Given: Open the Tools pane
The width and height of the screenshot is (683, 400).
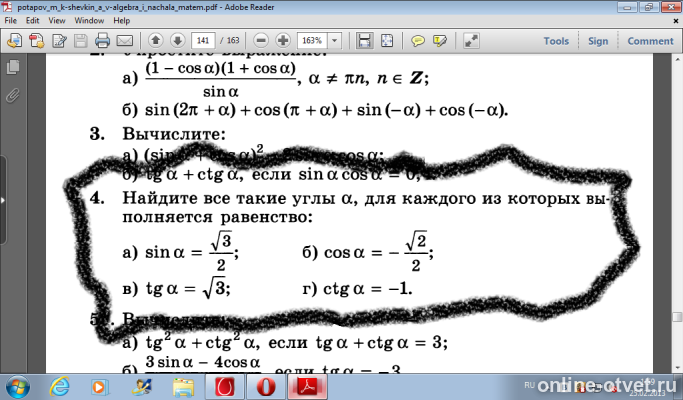Looking at the screenshot, I should coord(556,41).
